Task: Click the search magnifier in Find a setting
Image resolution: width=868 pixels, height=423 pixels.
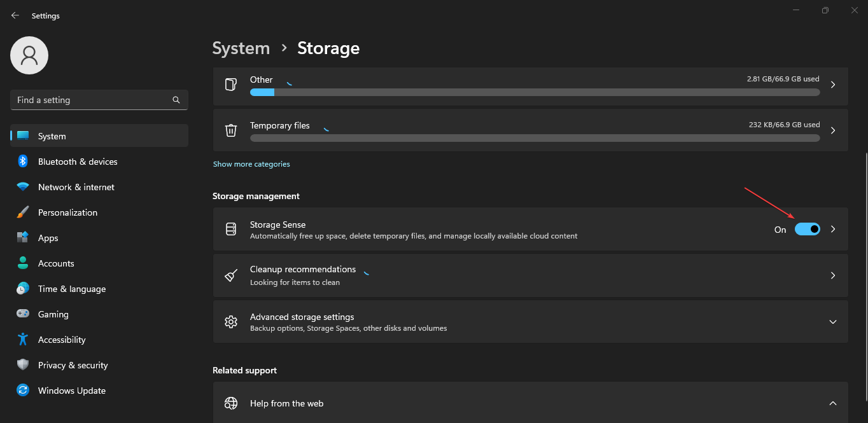Action: coord(176,100)
